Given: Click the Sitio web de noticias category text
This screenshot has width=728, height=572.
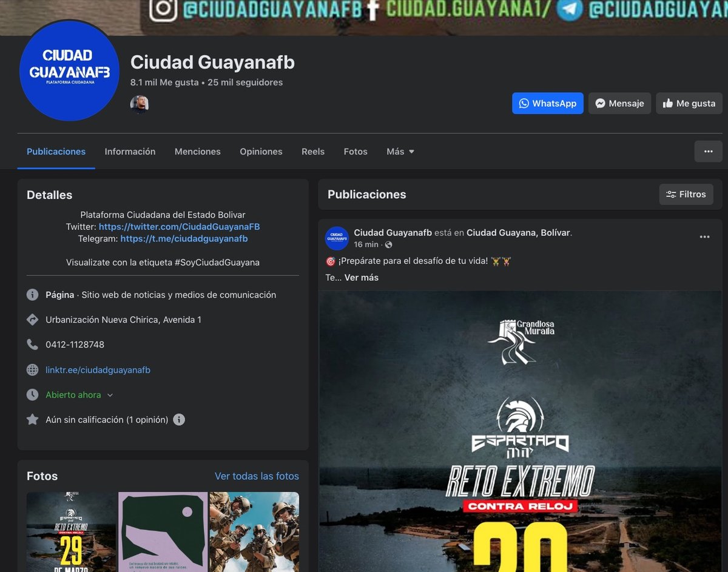Looking at the screenshot, I should [x=179, y=295].
